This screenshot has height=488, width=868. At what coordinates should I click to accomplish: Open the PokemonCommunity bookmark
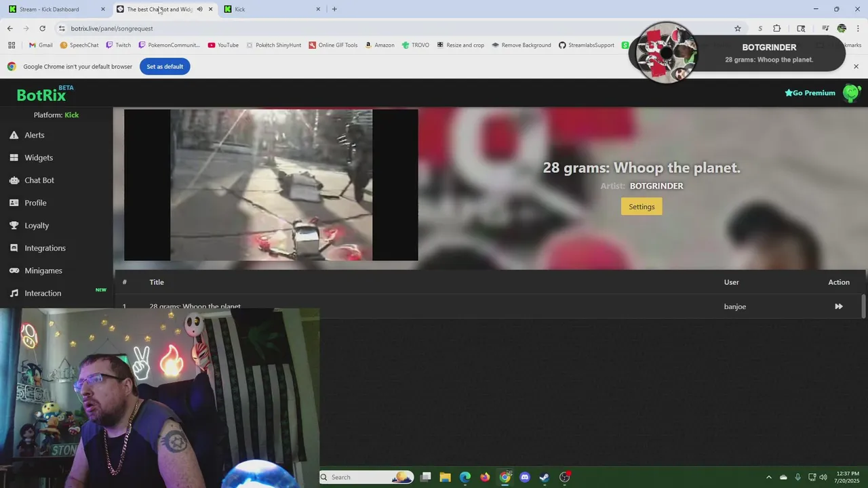tap(169, 45)
